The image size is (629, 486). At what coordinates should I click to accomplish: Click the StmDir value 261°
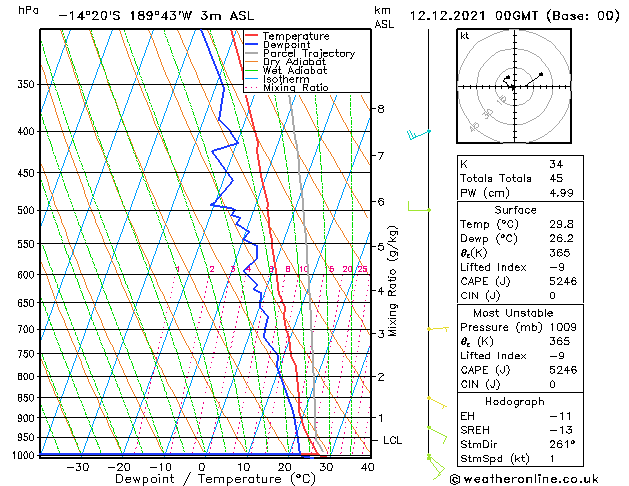(562, 445)
